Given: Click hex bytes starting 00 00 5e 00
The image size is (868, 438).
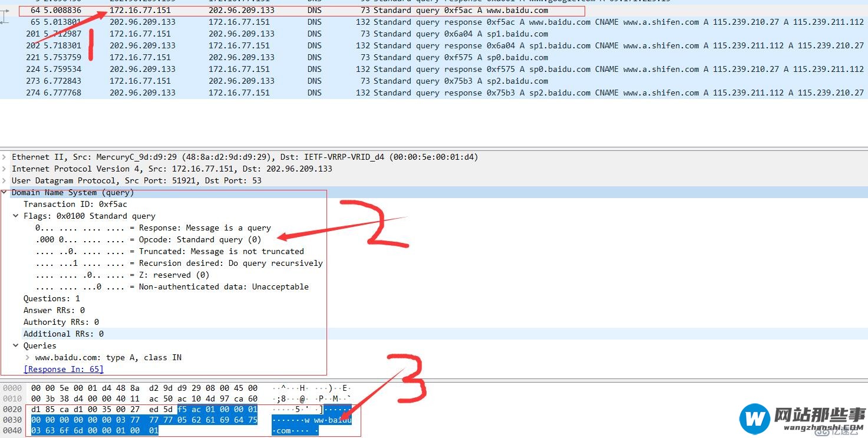Looking at the screenshot, I should pyautogui.click(x=144, y=388).
